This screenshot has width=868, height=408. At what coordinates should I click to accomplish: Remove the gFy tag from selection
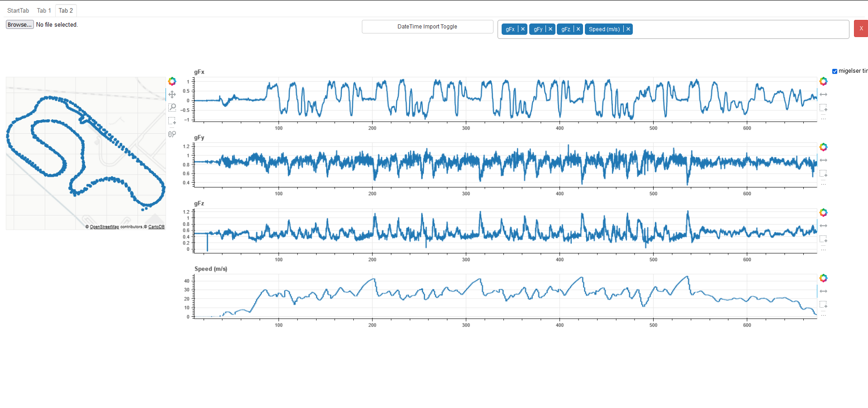click(550, 29)
